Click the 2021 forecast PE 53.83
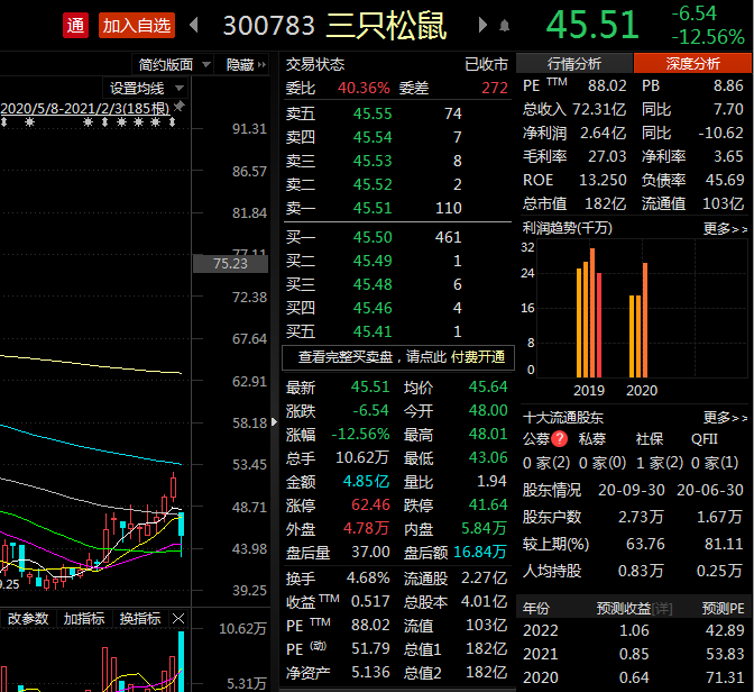Image resolution: width=754 pixels, height=692 pixels. pyautogui.click(x=725, y=654)
